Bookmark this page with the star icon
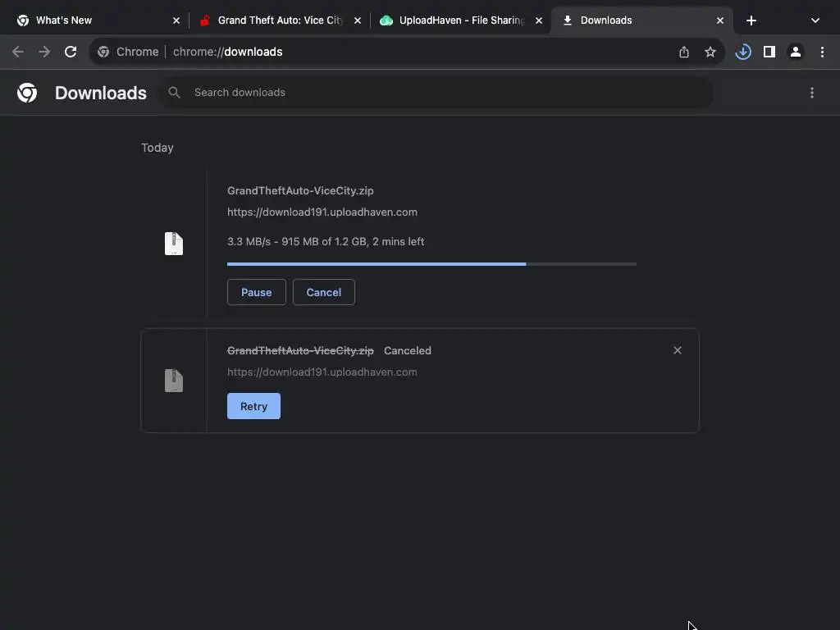This screenshot has width=840, height=630. 710,52
